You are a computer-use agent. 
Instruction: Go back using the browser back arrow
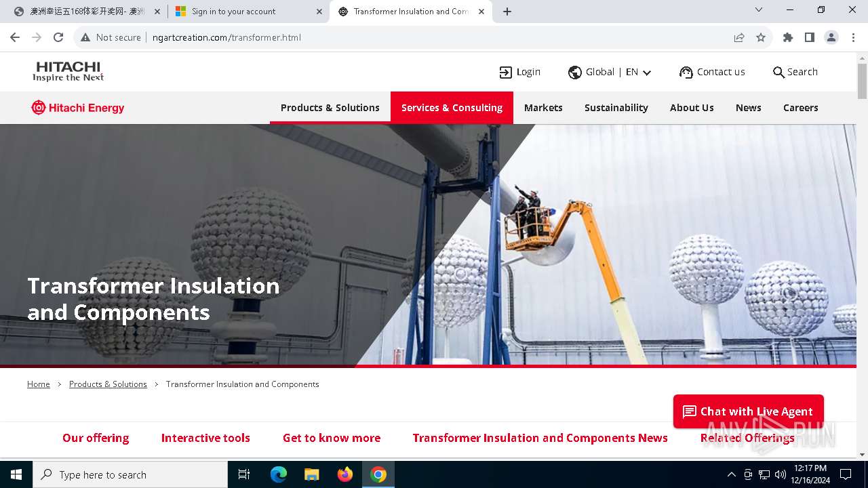click(x=15, y=37)
